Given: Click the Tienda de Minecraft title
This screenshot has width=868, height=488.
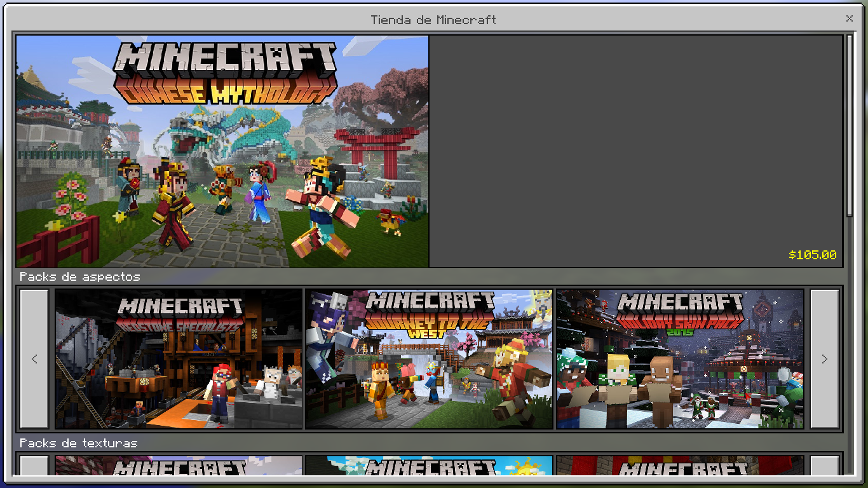Looking at the screenshot, I should pyautogui.click(x=433, y=20).
